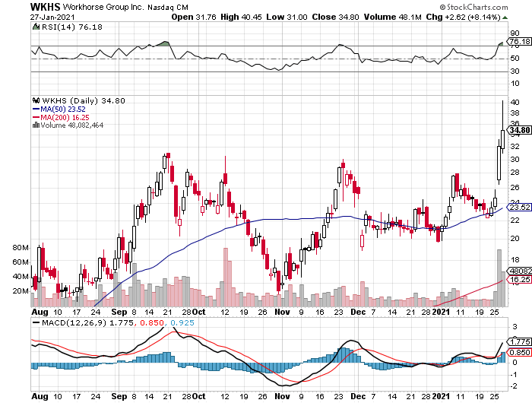This screenshot has width=532, height=403.
Task: Click the 40M label on the volume axis
Action: tap(21, 276)
